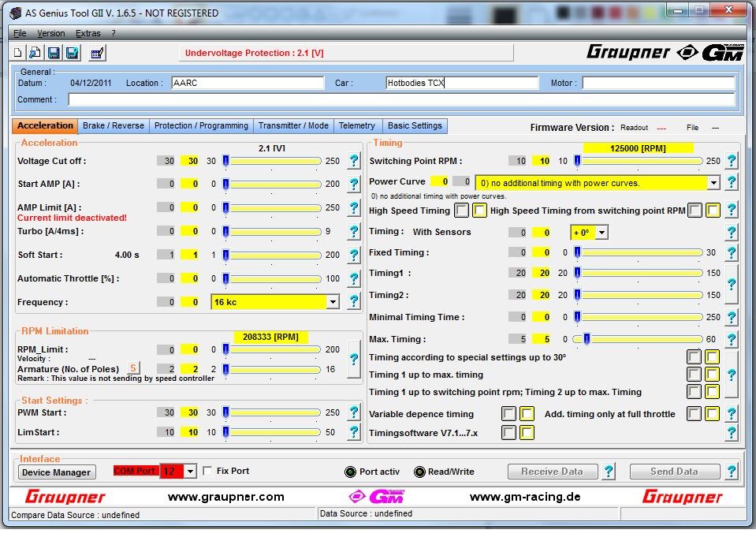Open the Timing +0° dropdown

[x=601, y=233]
